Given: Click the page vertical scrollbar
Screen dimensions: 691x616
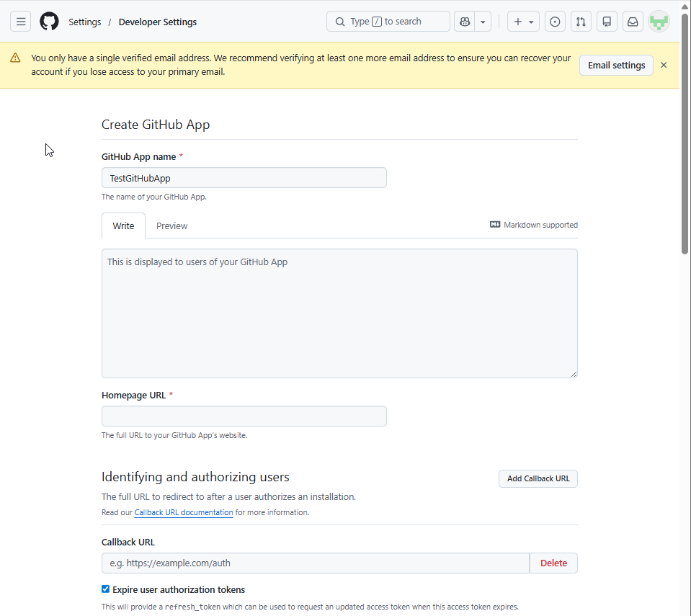Looking at the screenshot, I should click(x=685, y=134).
